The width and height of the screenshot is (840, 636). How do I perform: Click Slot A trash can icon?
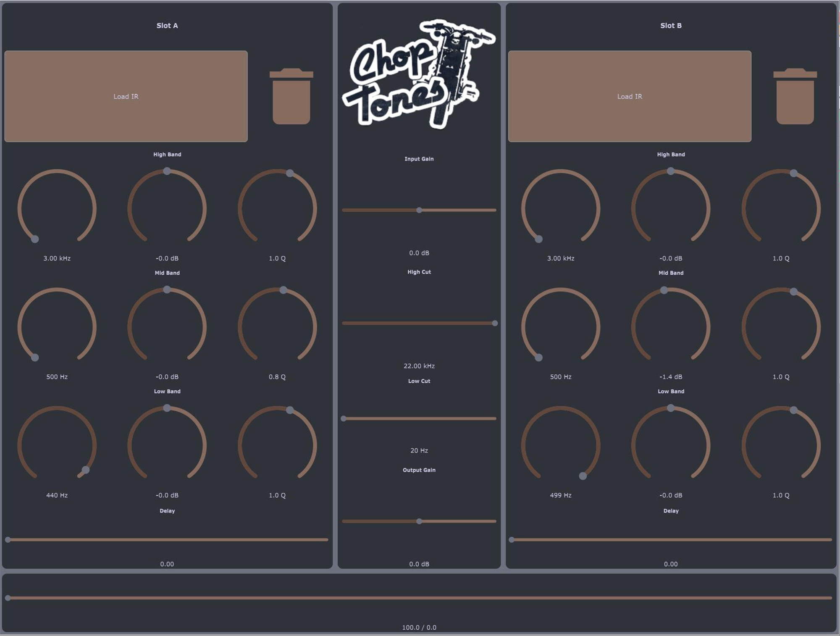291,96
